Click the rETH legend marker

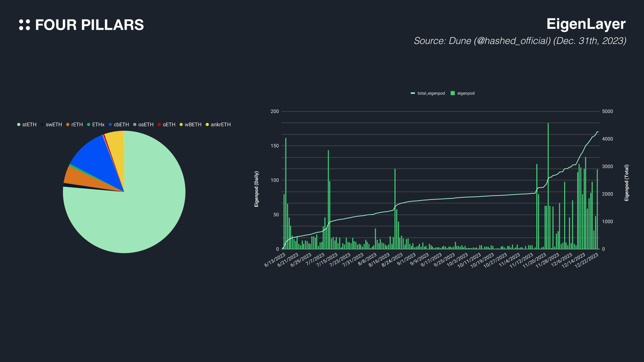click(x=68, y=125)
